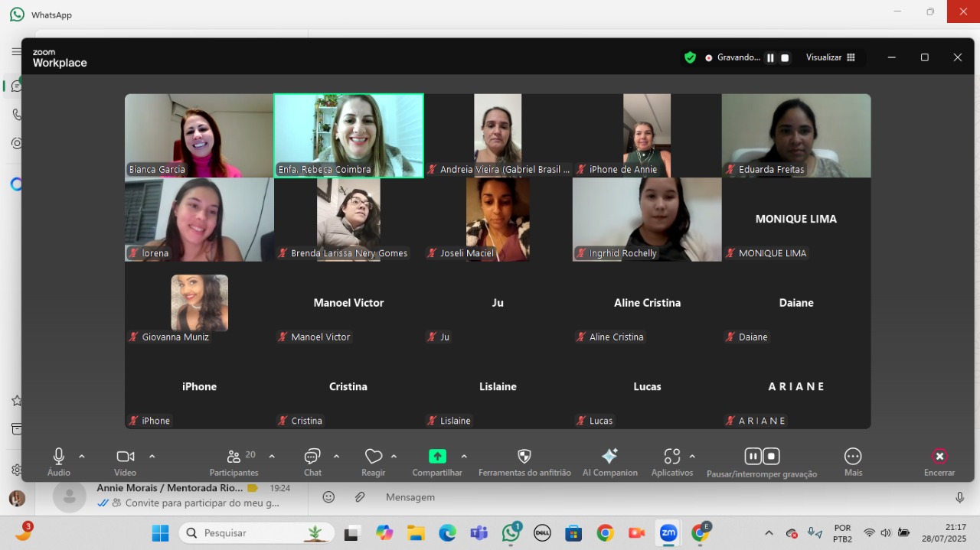
Task: Click the WhatsApp voice message microphone
Action: coord(960,497)
